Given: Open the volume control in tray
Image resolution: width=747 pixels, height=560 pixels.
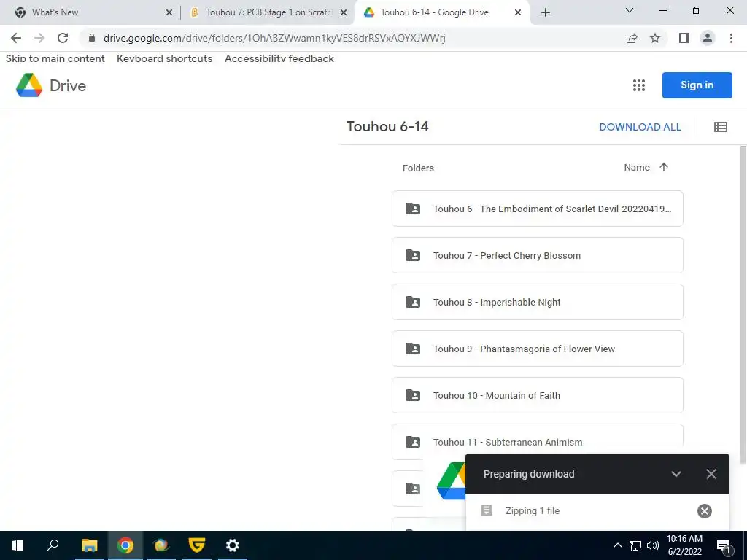Looking at the screenshot, I should click(653, 545).
